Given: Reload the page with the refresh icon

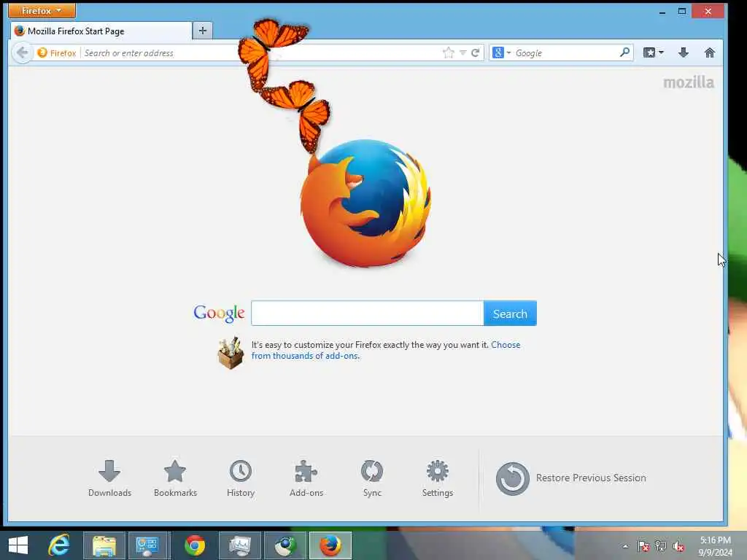Looking at the screenshot, I should click(475, 52).
